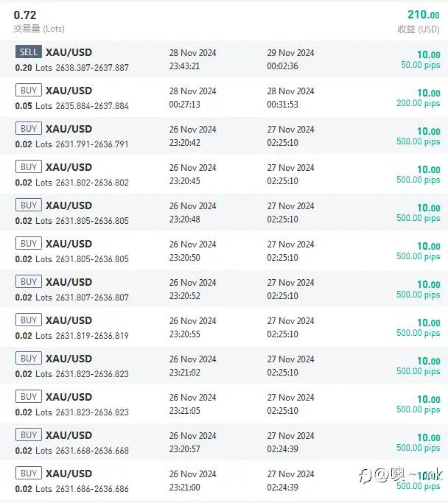Viewport: 448px width, 503px height.
Task: Click open time 28 Nov 2024 00:27:13
Action: pyautogui.click(x=192, y=97)
